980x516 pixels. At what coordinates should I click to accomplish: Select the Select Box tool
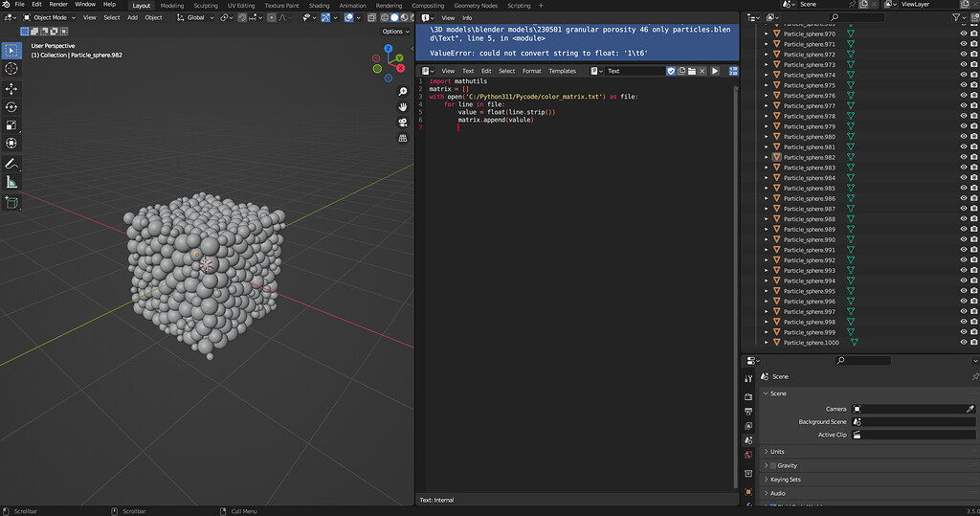tap(11, 50)
